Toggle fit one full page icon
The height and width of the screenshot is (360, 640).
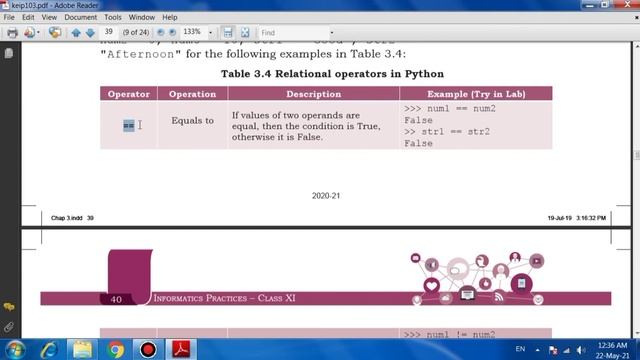(x=245, y=32)
